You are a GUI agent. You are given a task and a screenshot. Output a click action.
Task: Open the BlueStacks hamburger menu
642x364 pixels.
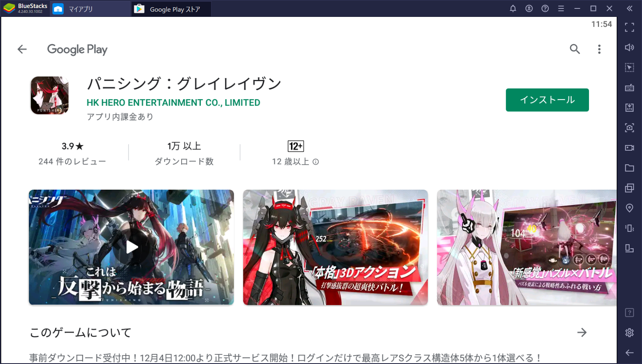point(561,8)
